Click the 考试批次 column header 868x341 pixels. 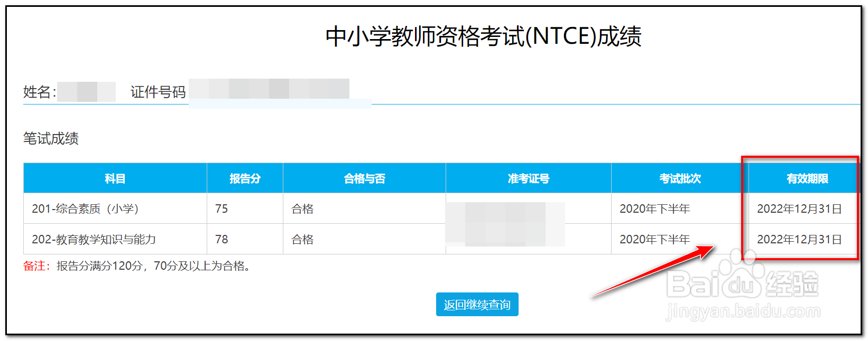pos(680,178)
